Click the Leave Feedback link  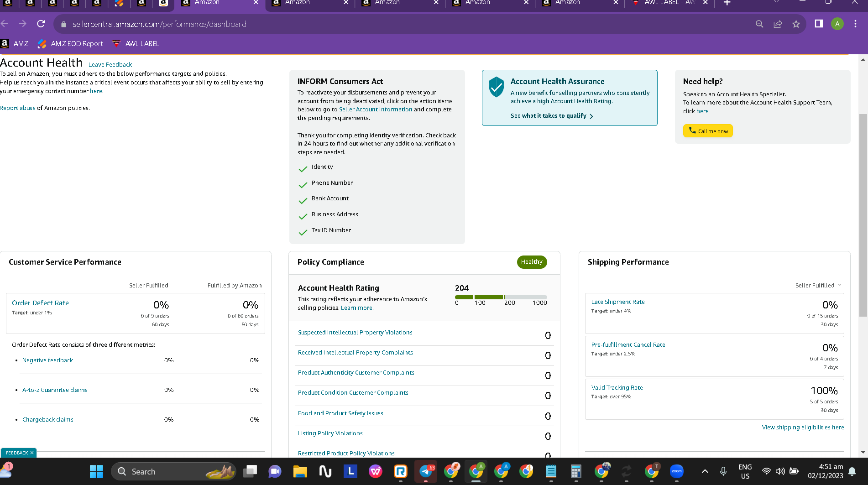(x=110, y=65)
